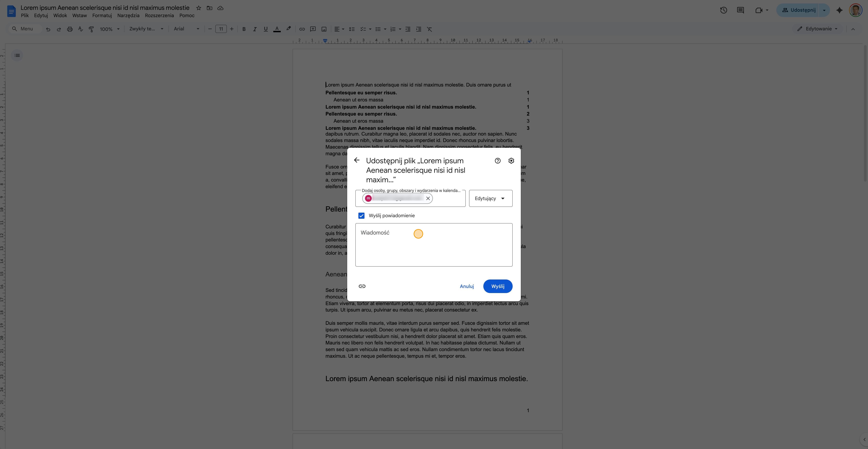Increase font size with plus button
The height and width of the screenshot is (449, 868).
(231, 29)
